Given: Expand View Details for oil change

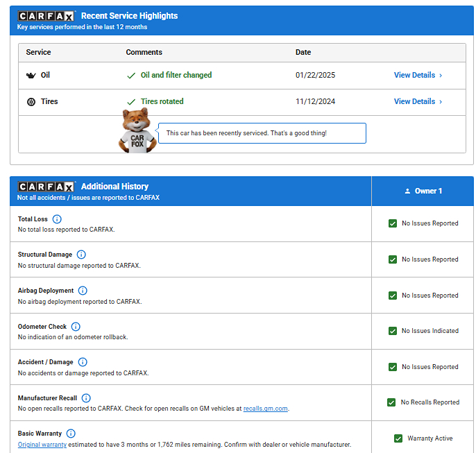Looking at the screenshot, I should point(418,75).
